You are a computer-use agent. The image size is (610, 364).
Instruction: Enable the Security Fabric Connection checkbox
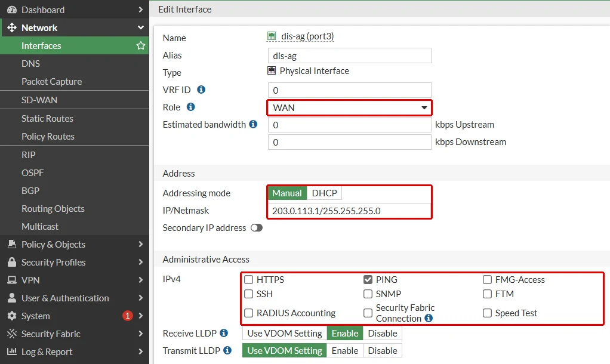(x=368, y=313)
